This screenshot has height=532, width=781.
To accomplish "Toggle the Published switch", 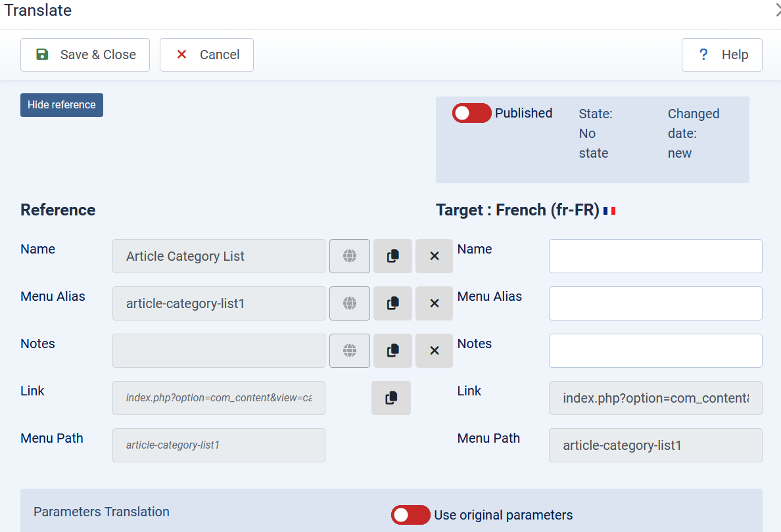I will click(471, 113).
